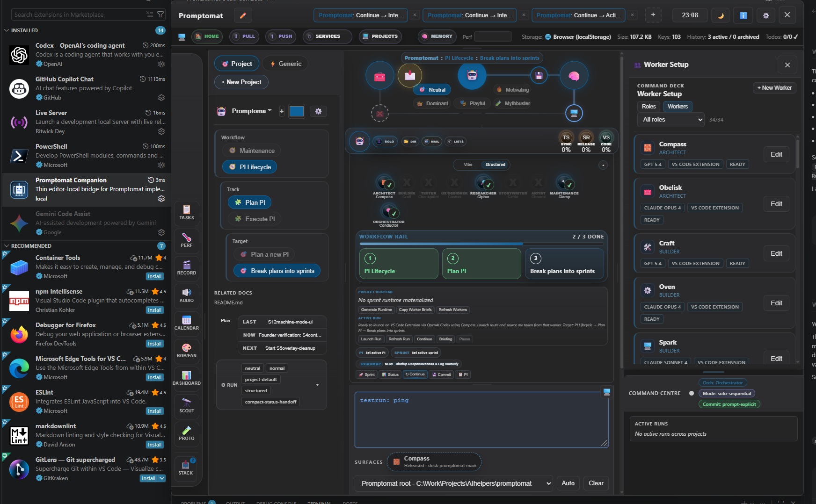Select the MEMORY nav item
The image size is (816, 504).
point(437,36)
